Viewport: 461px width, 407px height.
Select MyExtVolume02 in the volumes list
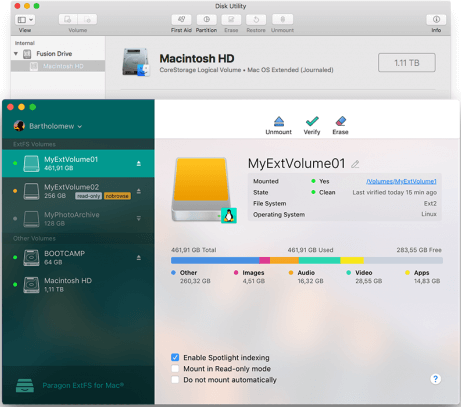pos(78,191)
